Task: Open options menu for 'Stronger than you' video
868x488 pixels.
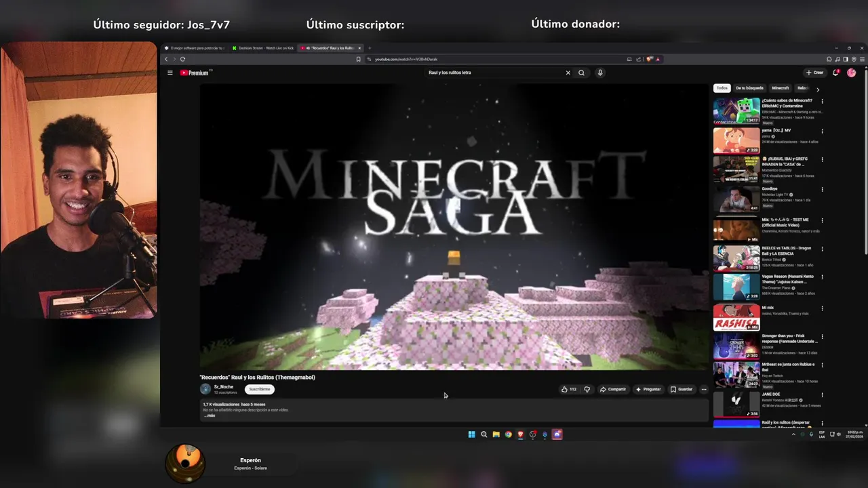Action: coord(823,336)
